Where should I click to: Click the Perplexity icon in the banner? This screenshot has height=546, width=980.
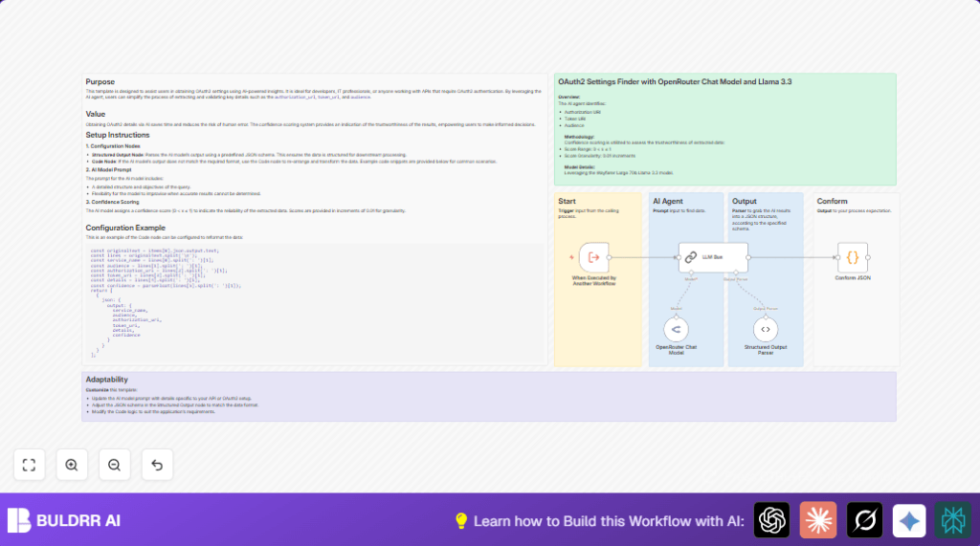pyautogui.click(x=952, y=520)
